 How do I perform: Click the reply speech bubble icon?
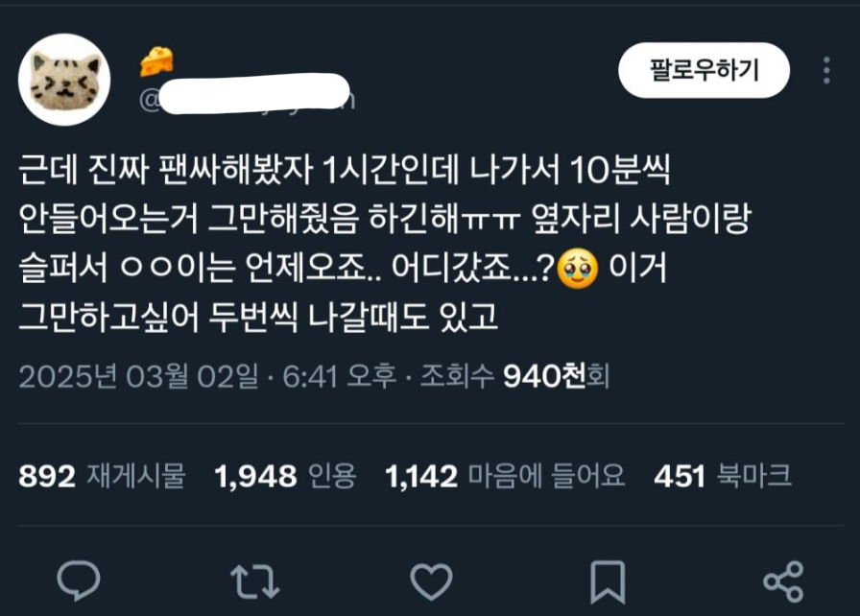[x=79, y=580]
